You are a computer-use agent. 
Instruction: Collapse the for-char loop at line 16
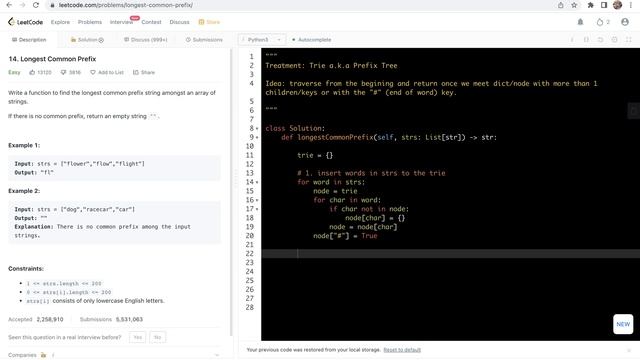tap(257, 200)
